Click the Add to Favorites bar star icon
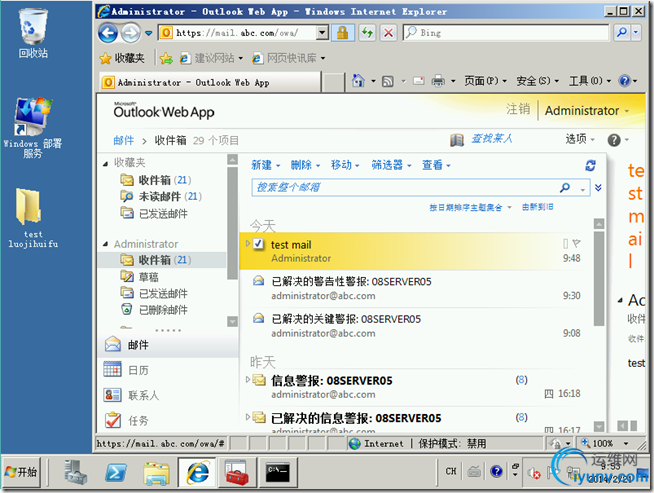Viewport: 654px width, 493px height. tap(166, 58)
